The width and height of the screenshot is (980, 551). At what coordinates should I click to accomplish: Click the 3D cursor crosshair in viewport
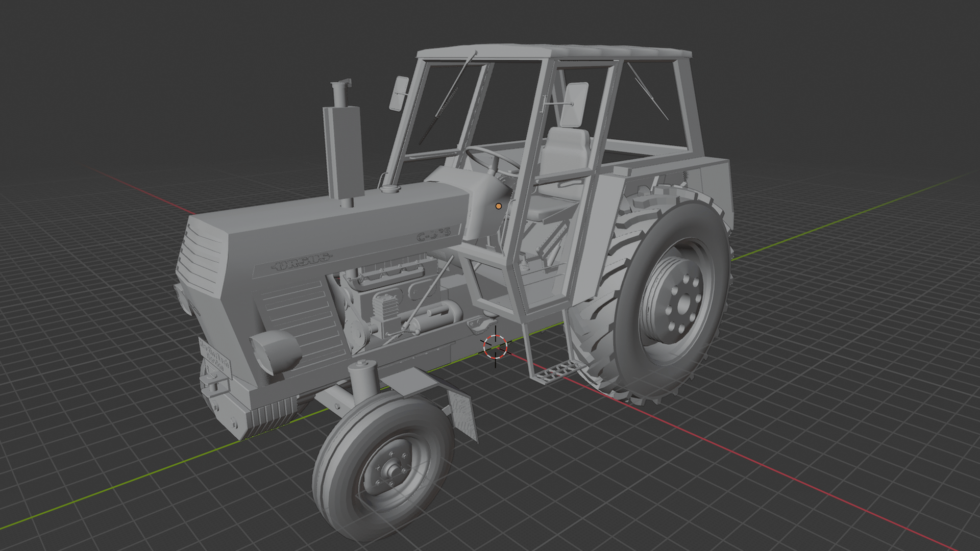click(x=495, y=347)
